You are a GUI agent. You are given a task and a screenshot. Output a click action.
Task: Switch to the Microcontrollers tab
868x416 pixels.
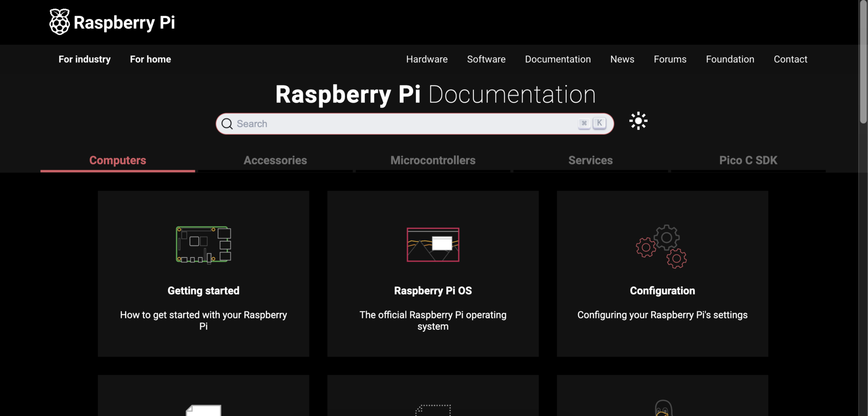[x=433, y=160]
